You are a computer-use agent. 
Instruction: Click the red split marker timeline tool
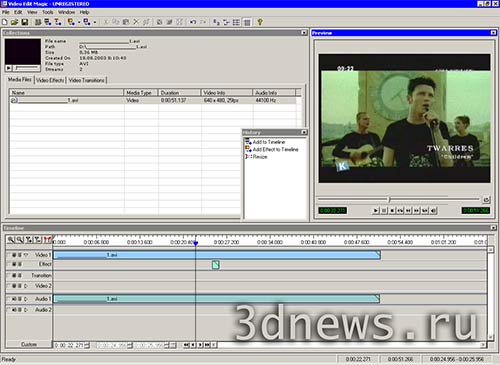click(47, 239)
